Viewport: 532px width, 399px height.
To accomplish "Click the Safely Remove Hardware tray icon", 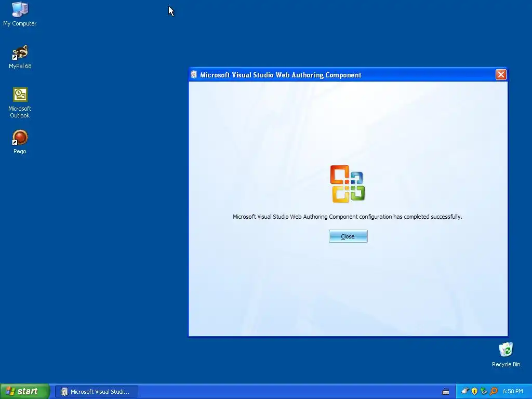I will tap(484, 391).
